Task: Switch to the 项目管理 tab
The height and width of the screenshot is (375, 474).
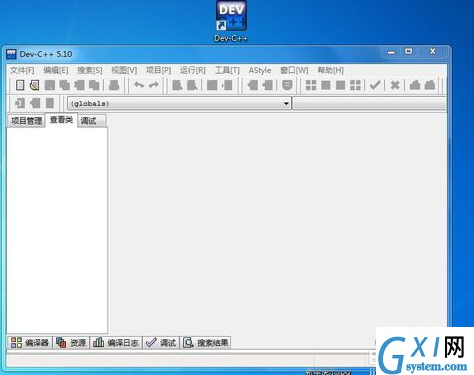Action: pos(26,121)
